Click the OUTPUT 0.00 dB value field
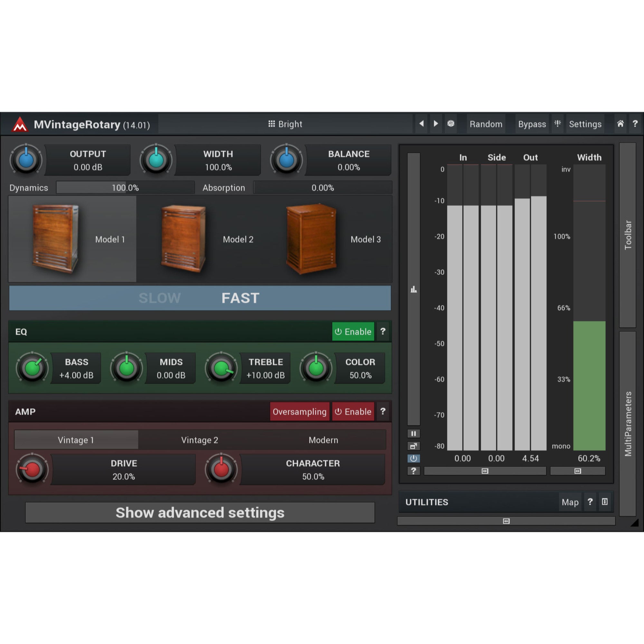This screenshot has width=644, height=644. pyautogui.click(x=88, y=160)
